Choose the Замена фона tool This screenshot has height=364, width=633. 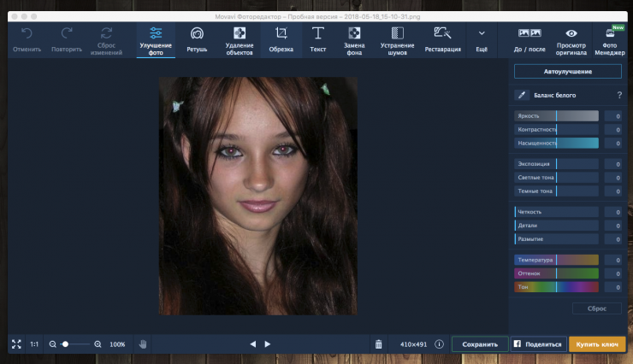coord(354,38)
